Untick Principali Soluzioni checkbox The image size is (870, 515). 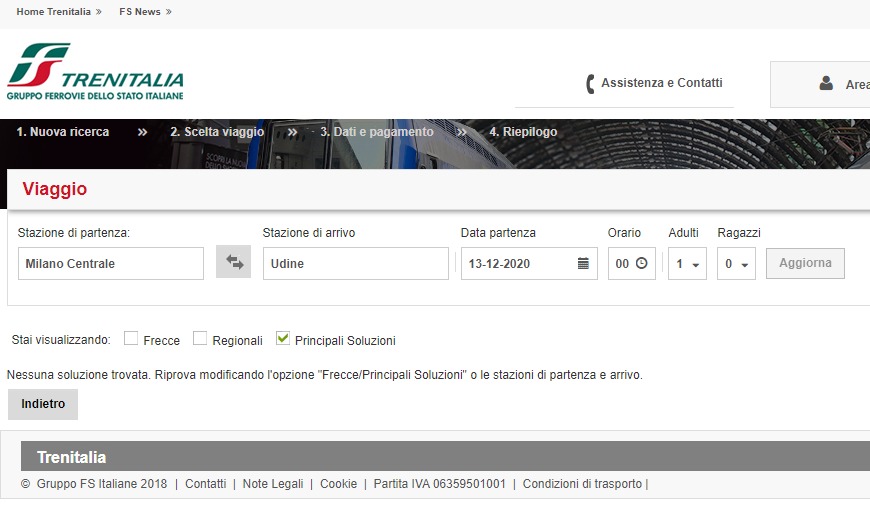(283, 338)
